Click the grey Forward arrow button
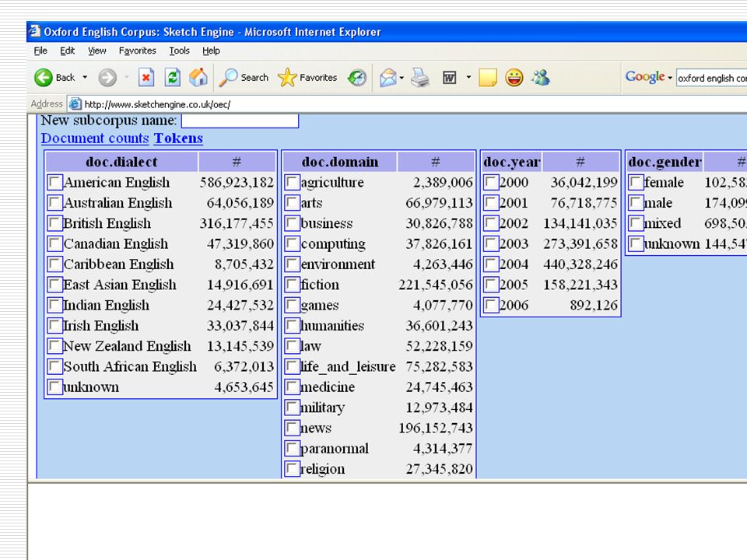This screenshot has width=747, height=560. (x=107, y=77)
